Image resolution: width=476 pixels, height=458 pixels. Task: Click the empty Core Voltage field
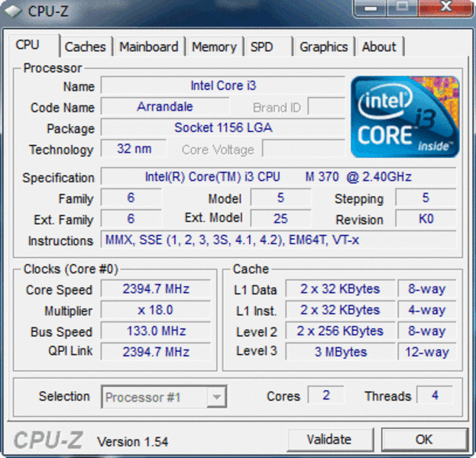[x=303, y=149]
